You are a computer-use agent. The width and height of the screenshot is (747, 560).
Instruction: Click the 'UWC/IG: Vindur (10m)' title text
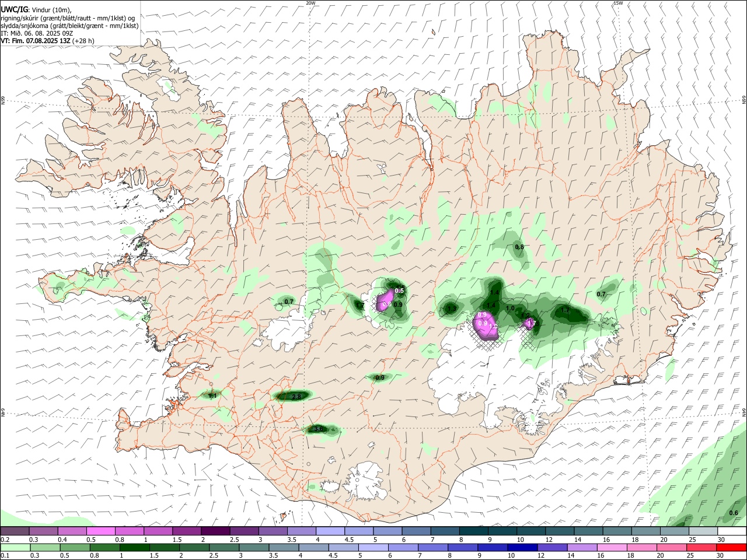[36, 10]
